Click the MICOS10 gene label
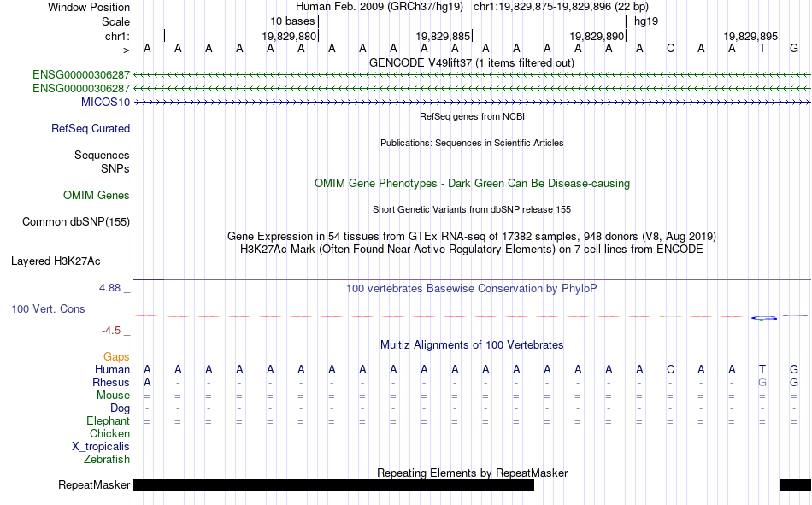The image size is (812, 505). pos(105,102)
